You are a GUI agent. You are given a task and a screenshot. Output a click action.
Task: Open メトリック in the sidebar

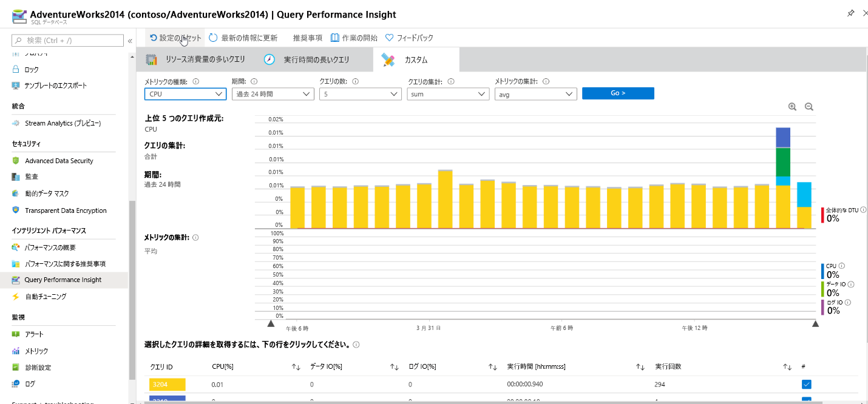click(36, 351)
